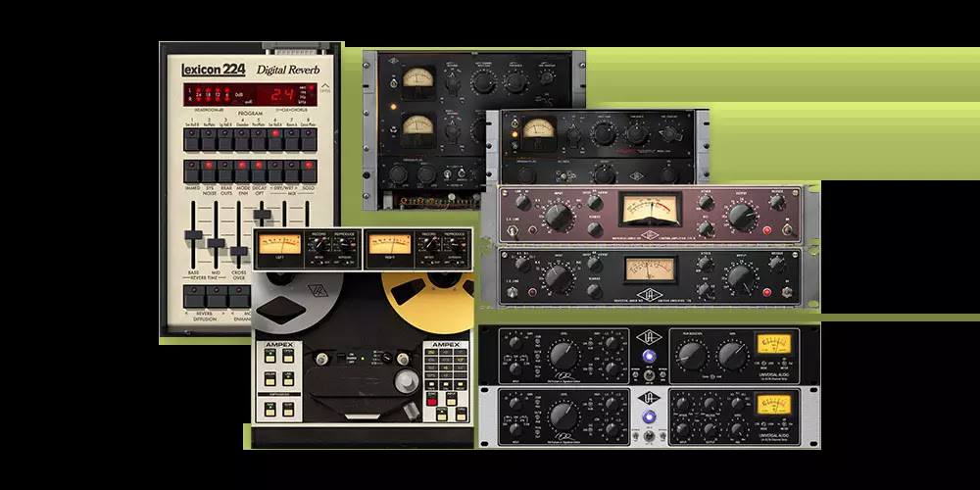Click the red numeric display on Lexicon 224

click(x=282, y=94)
